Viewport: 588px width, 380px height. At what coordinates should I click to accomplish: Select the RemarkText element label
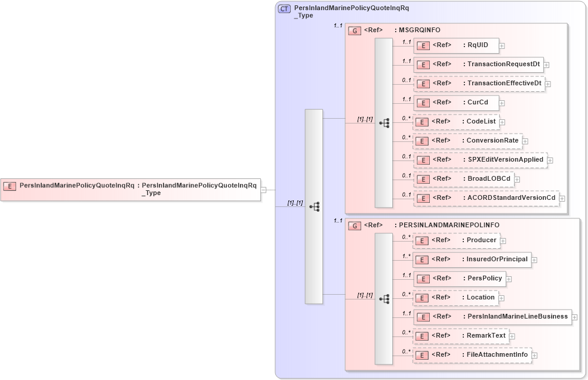tap(485, 335)
